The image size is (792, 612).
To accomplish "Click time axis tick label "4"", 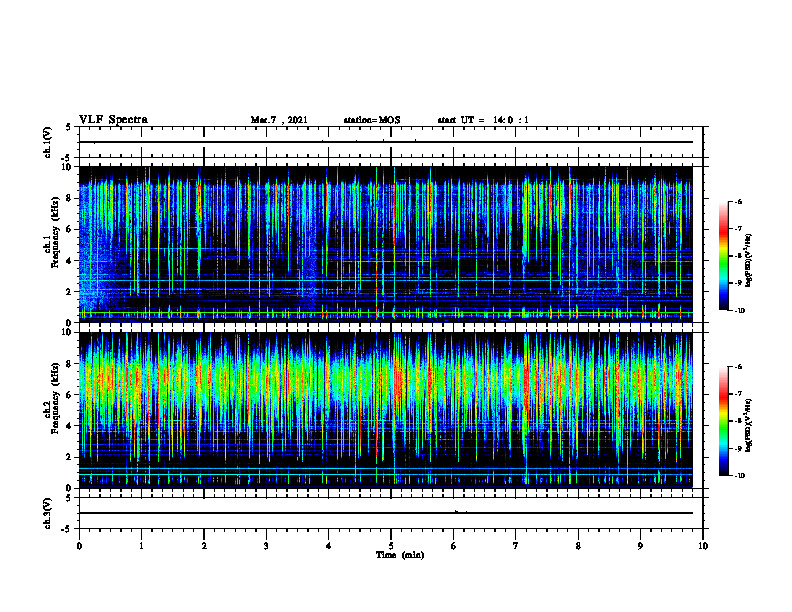I will click(329, 546).
